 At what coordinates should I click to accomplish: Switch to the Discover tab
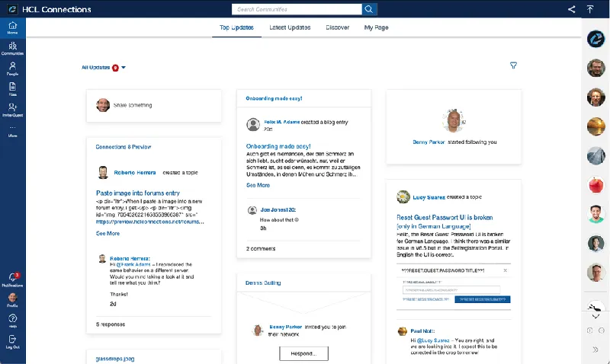point(337,27)
